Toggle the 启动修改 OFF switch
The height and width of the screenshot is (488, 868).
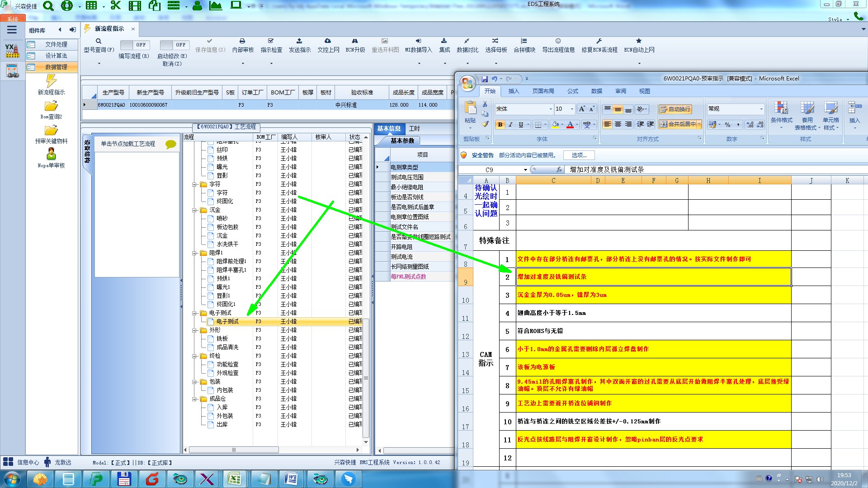coord(173,45)
